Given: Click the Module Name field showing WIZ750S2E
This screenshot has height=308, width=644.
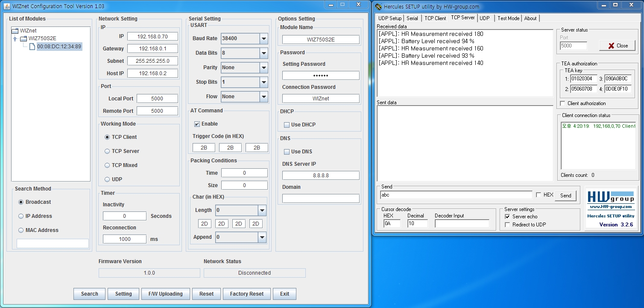Looking at the screenshot, I should (321, 40).
